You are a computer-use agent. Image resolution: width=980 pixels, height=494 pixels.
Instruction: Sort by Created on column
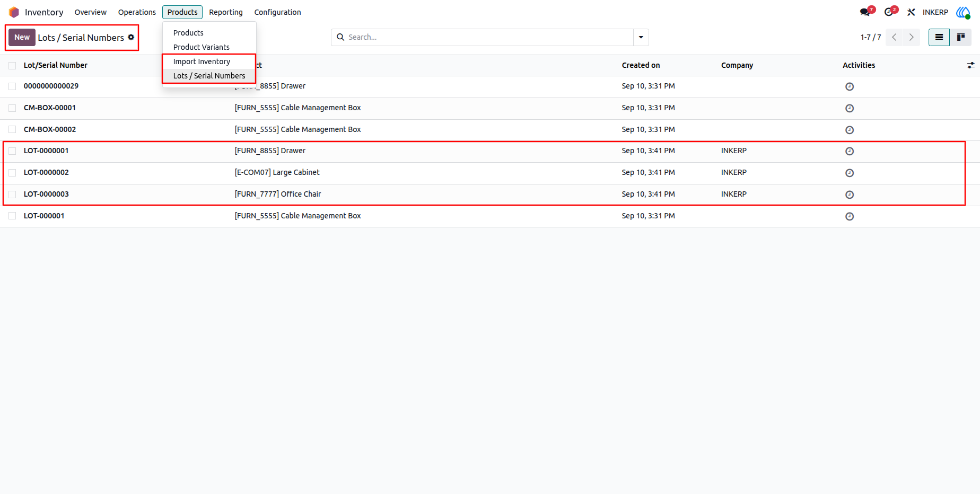click(641, 65)
